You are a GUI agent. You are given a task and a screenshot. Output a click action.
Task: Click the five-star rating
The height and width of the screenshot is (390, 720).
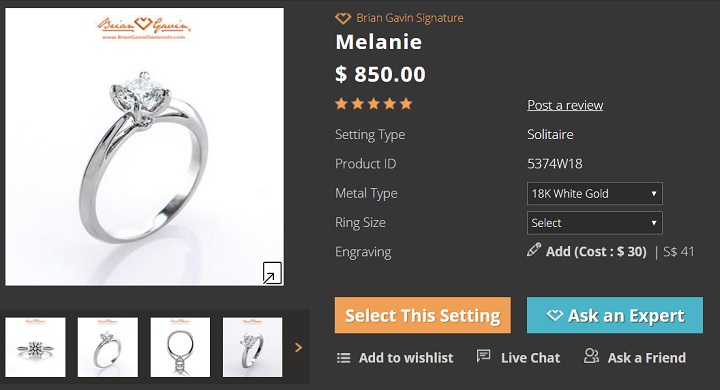coord(373,104)
